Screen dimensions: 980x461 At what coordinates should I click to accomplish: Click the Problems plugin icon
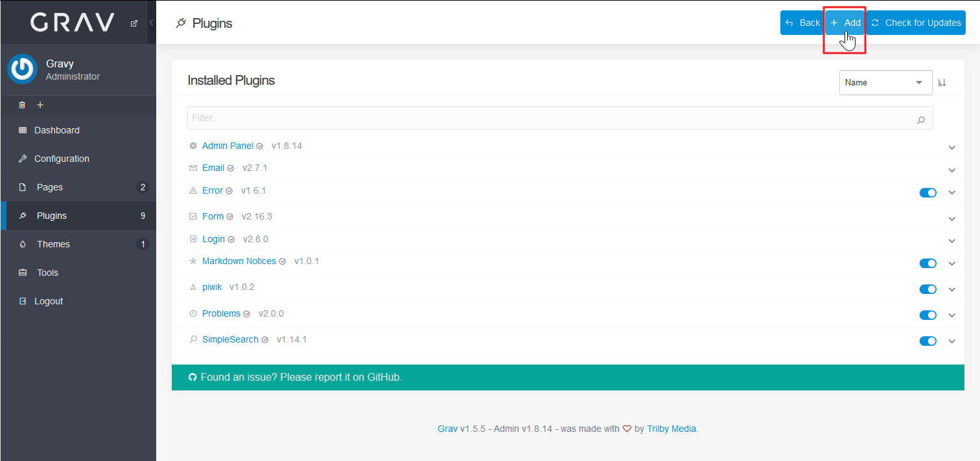click(192, 313)
